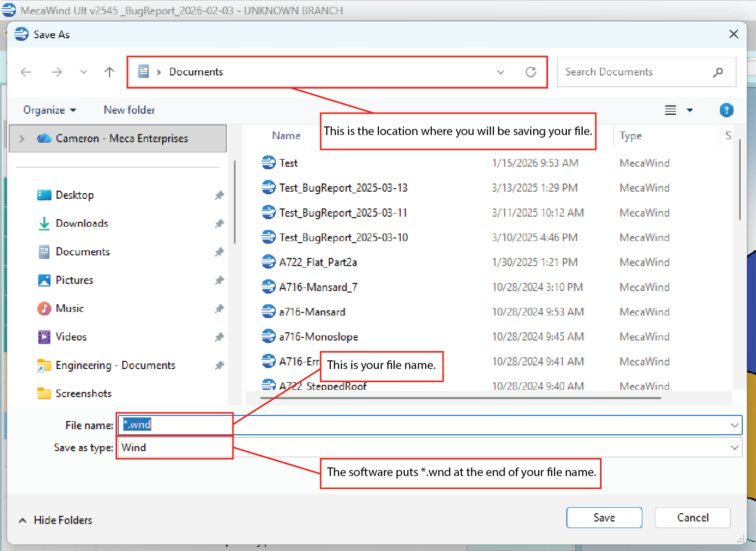Click the pin icon next to Documents
756x551 pixels.
point(219,252)
